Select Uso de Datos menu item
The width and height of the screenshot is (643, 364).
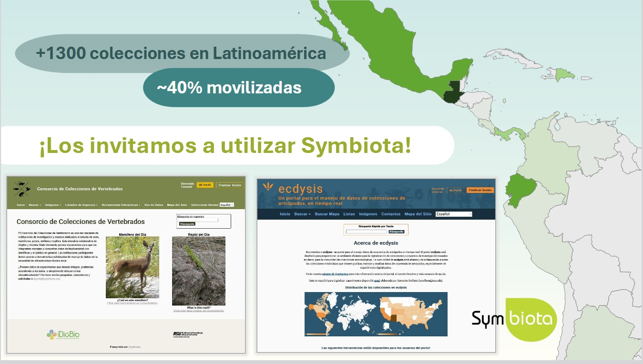pyautogui.click(x=153, y=205)
